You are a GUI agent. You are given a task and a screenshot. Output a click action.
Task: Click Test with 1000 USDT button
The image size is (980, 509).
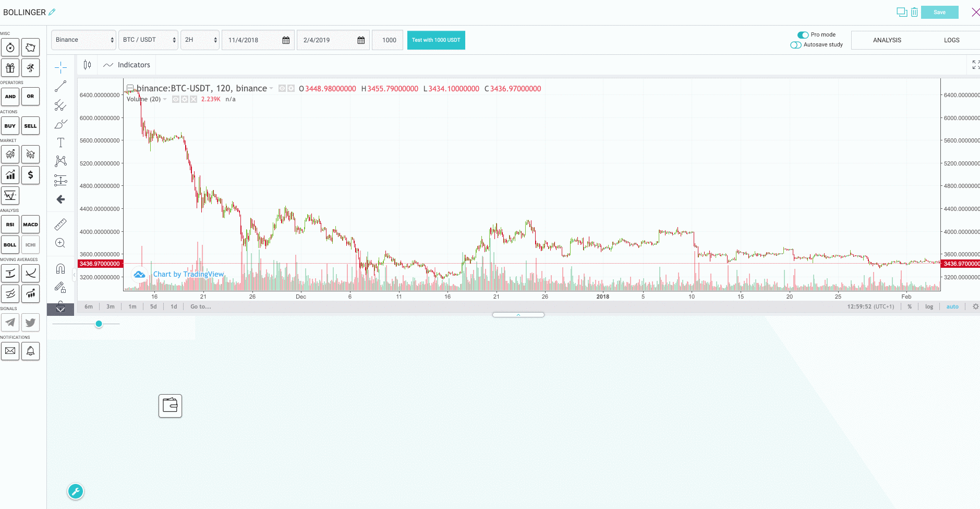pos(436,40)
